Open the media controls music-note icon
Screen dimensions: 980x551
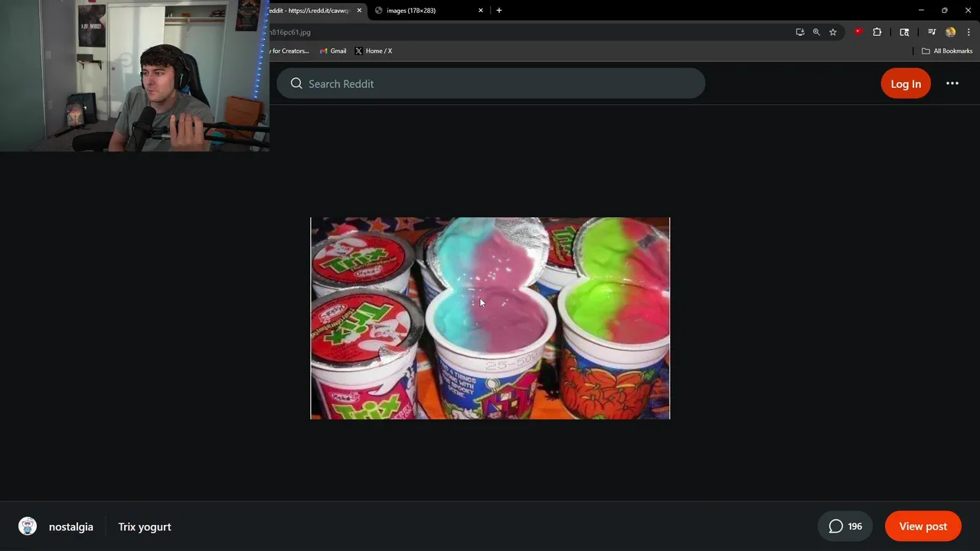coord(932,32)
